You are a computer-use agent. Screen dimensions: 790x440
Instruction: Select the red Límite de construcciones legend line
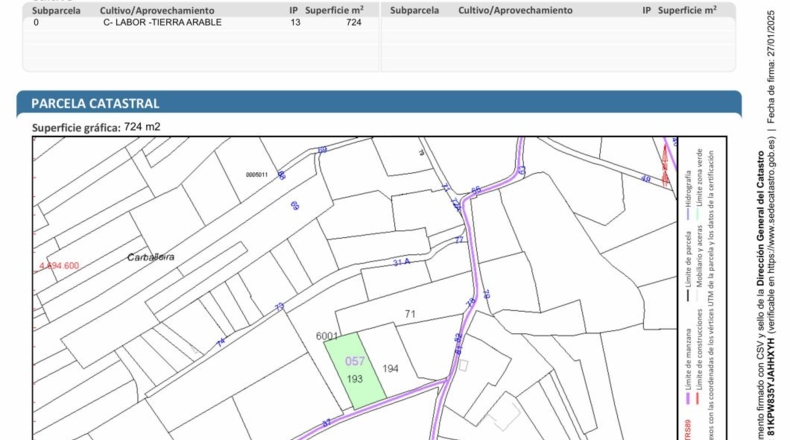(x=698, y=397)
